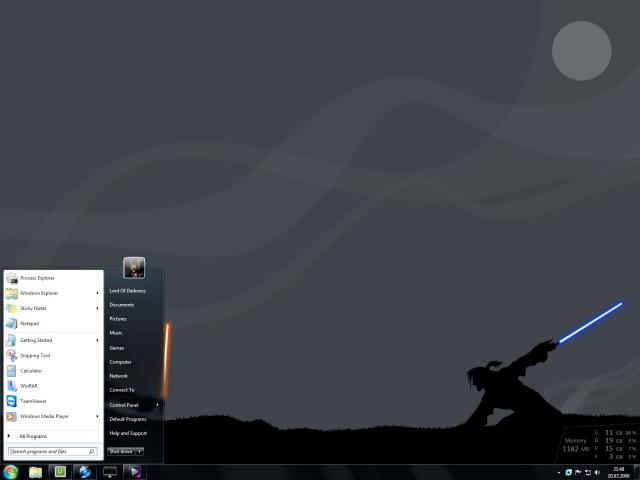640x480 pixels.
Task: Open Getting Started entry
Action: (x=53, y=340)
